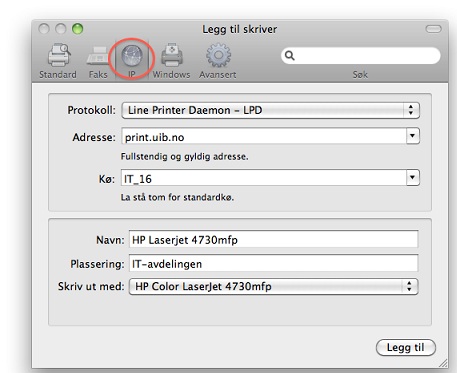
Task: Click the Legg til skriver window title
Action: click(239, 29)
